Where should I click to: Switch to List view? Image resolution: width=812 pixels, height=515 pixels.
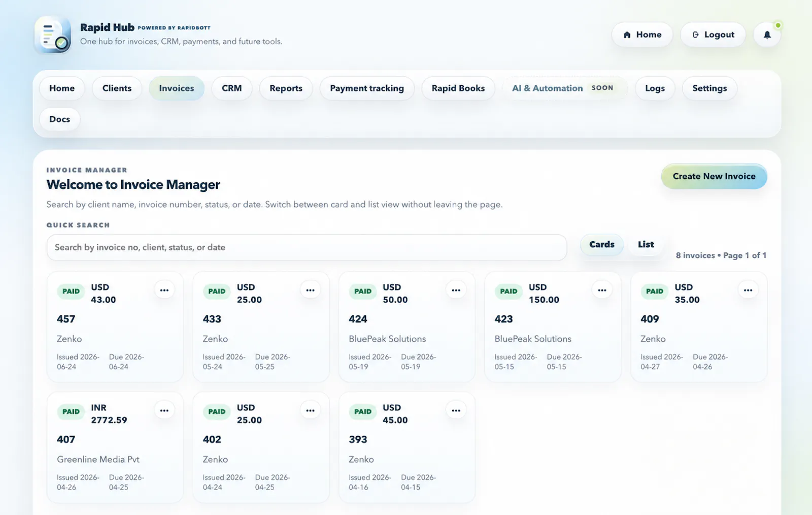coord(646,244)
